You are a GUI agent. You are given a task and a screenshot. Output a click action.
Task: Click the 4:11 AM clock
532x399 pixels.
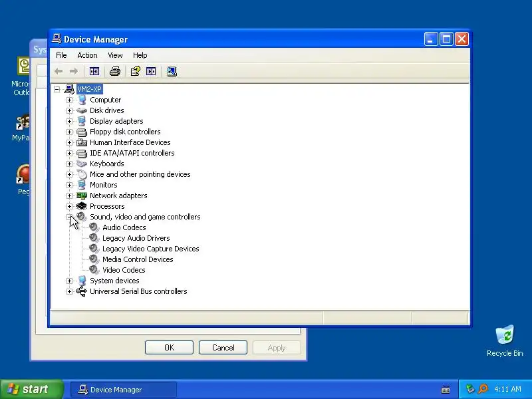507,389
